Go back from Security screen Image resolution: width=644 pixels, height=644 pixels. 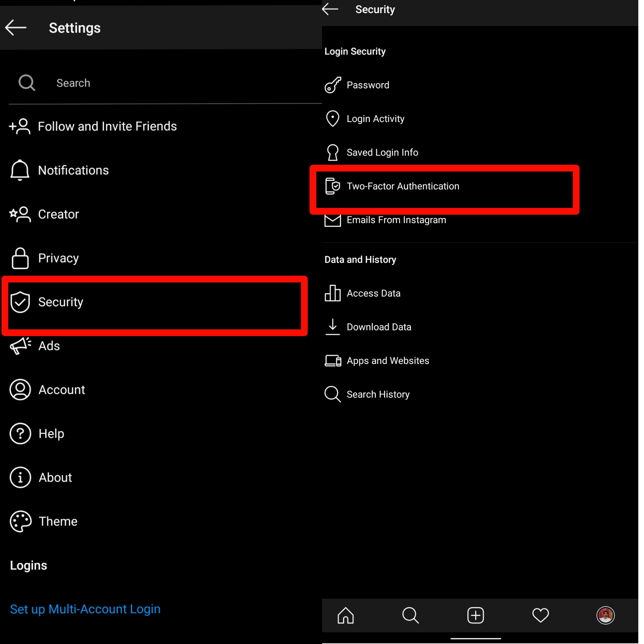(330, 9)
